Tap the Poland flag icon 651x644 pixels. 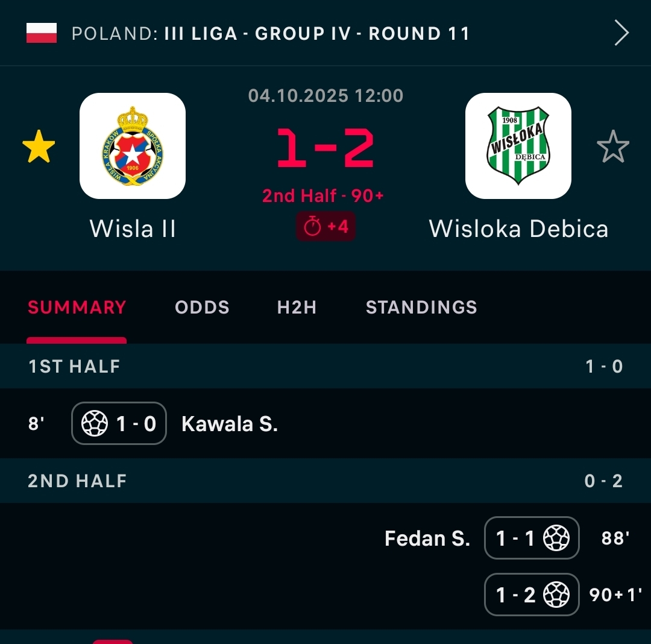(42, 33)
